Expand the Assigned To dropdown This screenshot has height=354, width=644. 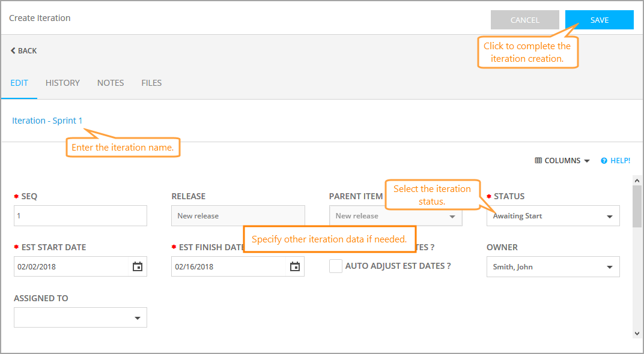coord(138,318)
